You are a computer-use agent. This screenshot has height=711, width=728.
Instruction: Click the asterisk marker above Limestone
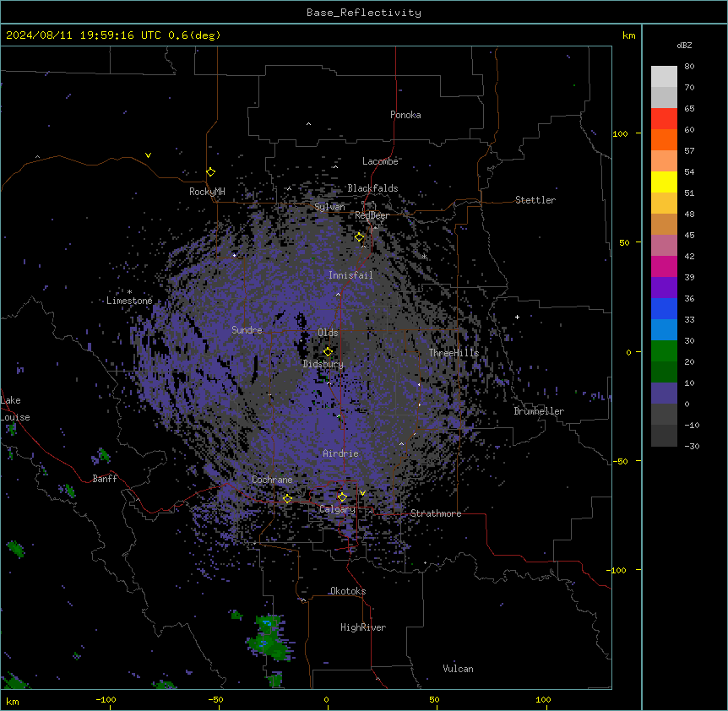[x=129, y=292]
